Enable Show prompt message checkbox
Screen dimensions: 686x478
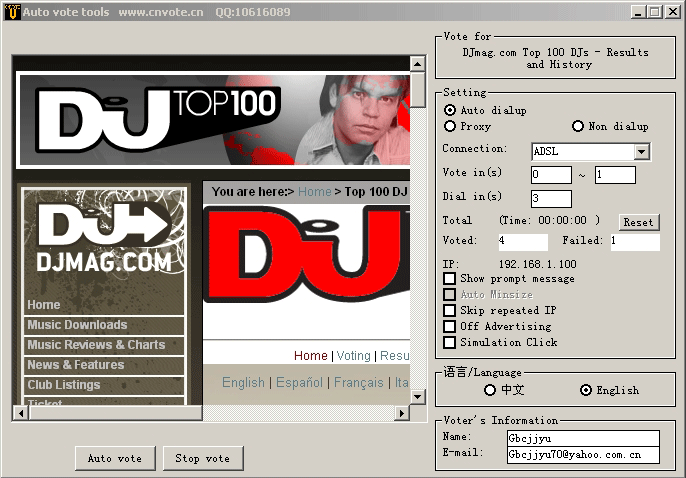click(x=450, y=279)
